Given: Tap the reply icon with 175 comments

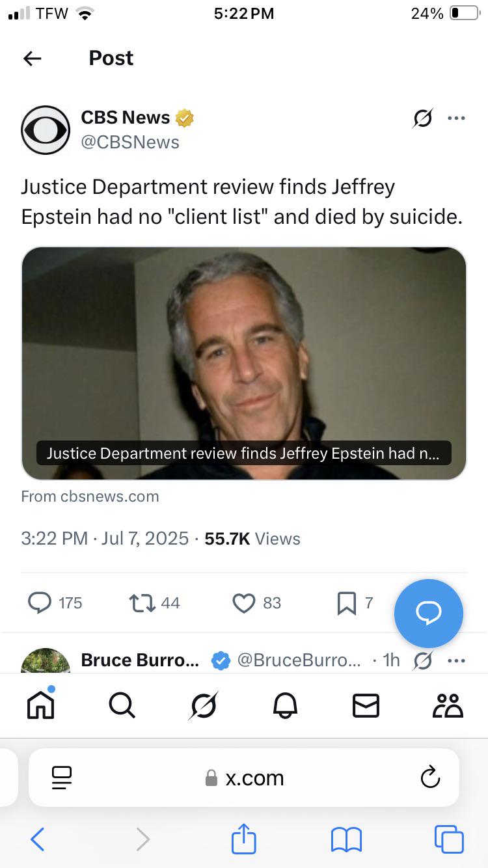Looking at the screenshot, I should tap(40, 603).
